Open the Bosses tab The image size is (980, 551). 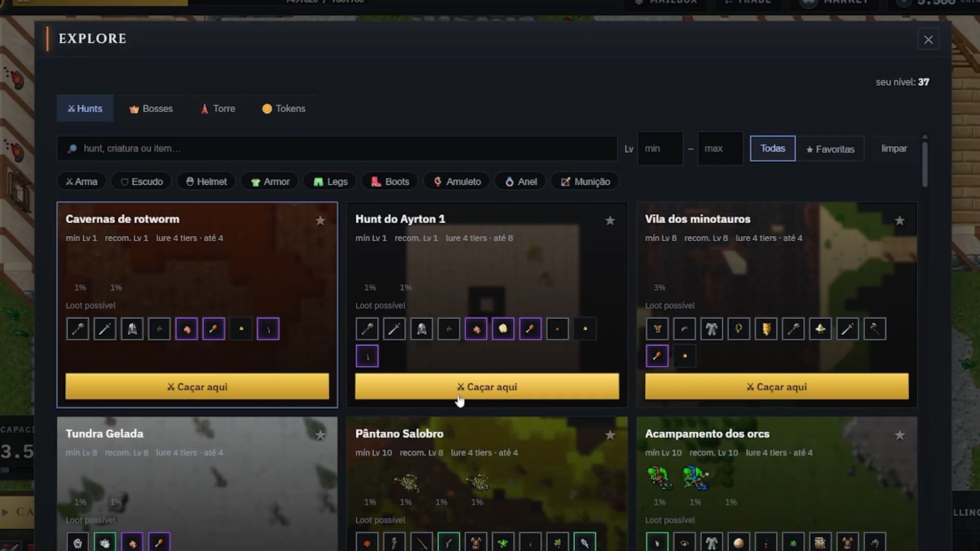click(151, 109)
